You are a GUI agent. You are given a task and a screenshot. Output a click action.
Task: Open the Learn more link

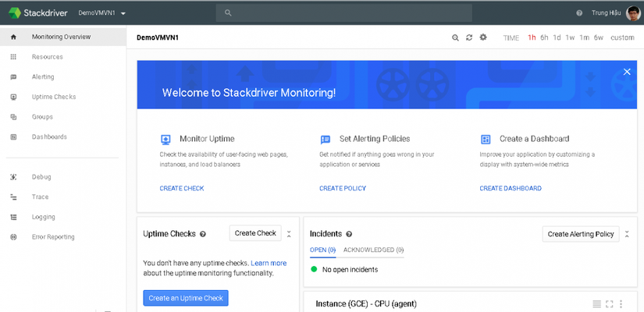point(269,263)
